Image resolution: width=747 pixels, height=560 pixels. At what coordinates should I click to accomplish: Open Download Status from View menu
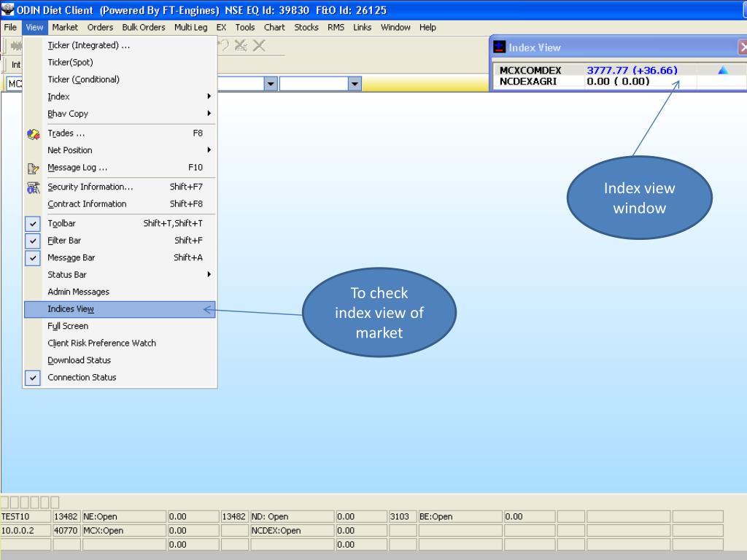click(x=120, y=360)
